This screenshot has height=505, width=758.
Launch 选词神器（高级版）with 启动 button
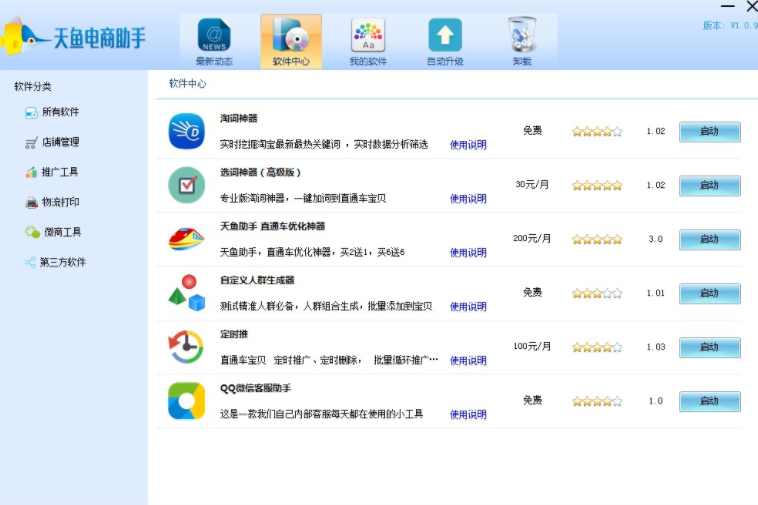pyautogui.click(x=710, y=186)
